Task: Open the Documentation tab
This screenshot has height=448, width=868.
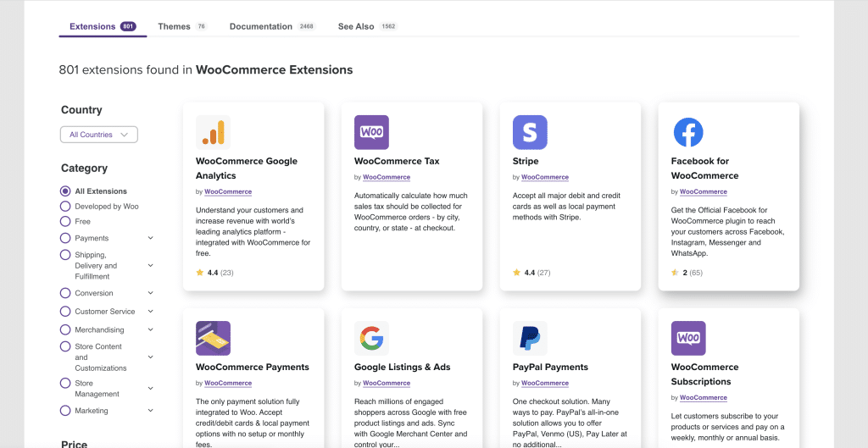Action: point(272,26)
